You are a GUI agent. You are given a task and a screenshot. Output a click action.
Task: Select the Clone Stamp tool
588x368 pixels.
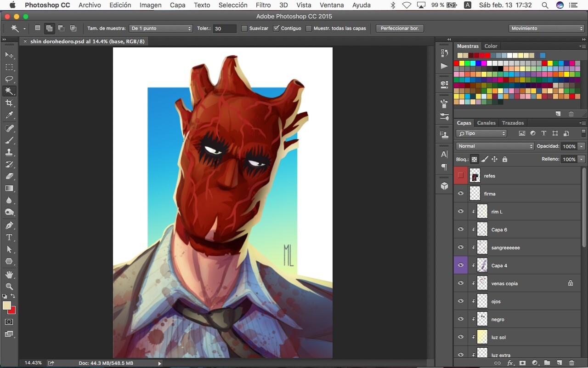coord(9,152)
